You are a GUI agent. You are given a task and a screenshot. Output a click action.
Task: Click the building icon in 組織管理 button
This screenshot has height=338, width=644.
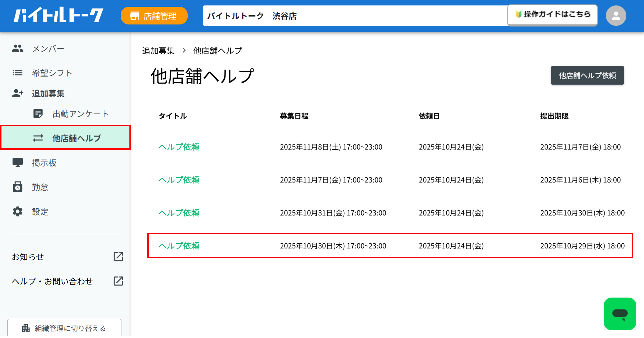coord(26,328)
